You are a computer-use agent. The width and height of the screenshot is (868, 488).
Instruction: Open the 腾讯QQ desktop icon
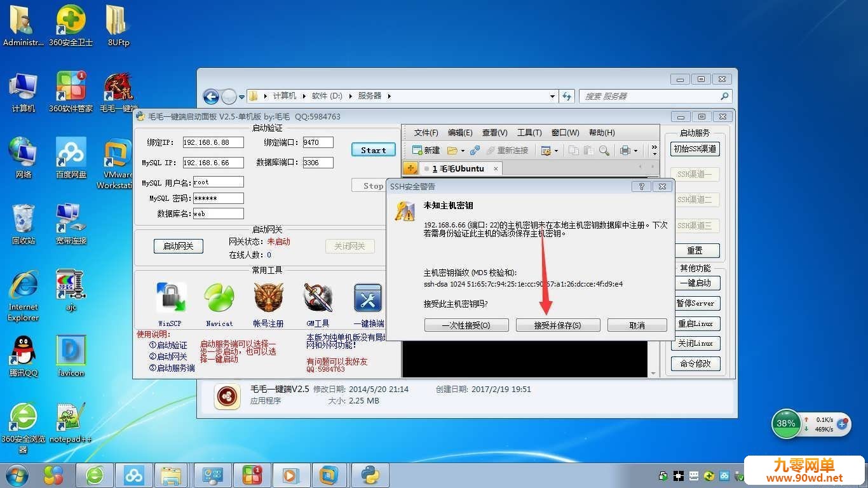[24, 356]
